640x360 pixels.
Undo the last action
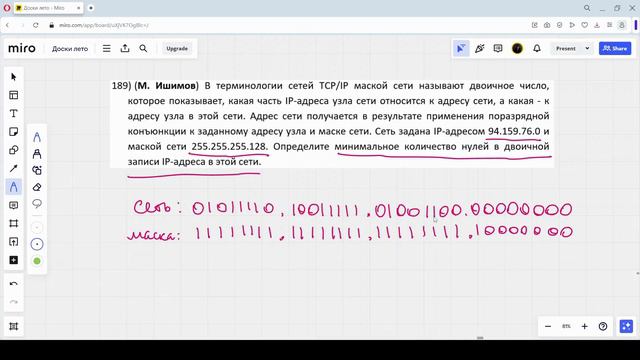pyautogui.click(x=13, y=284)
